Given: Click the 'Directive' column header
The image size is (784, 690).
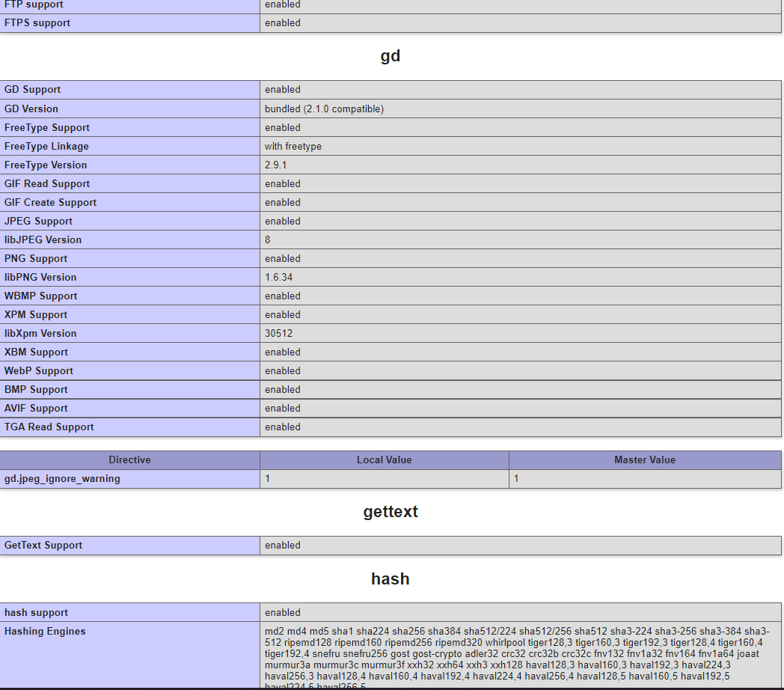Looking at the screenshot, I should (x=129, y=460).
